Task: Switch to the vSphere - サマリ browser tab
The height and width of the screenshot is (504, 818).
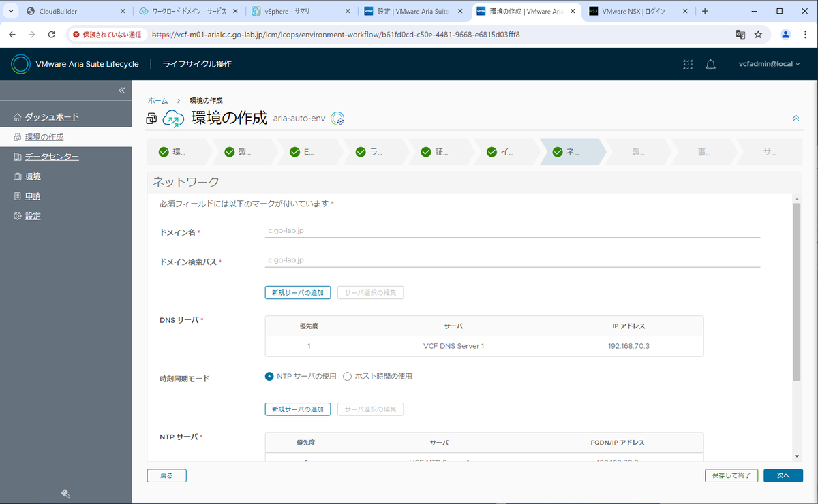Action: (x=301, y=11)
